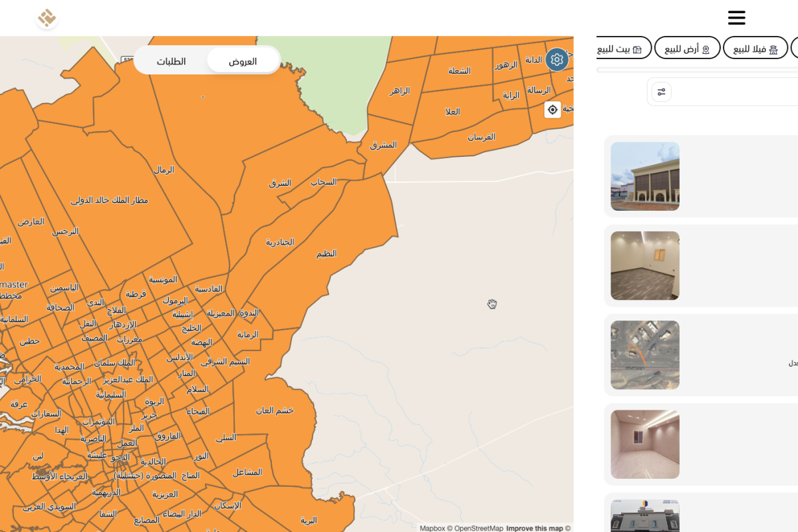Select فيلا للبيع filter chip
This screenshot has width=798, height=532.
755,49
